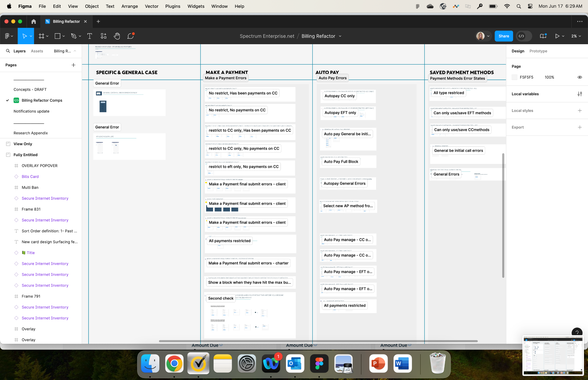This screenshot has width=588, height=380.
Task: Select the Pen tool
Action: [74, 36]
